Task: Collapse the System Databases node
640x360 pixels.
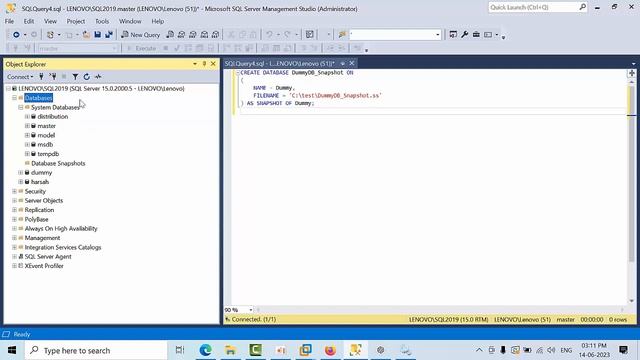Action: point(21,107)
